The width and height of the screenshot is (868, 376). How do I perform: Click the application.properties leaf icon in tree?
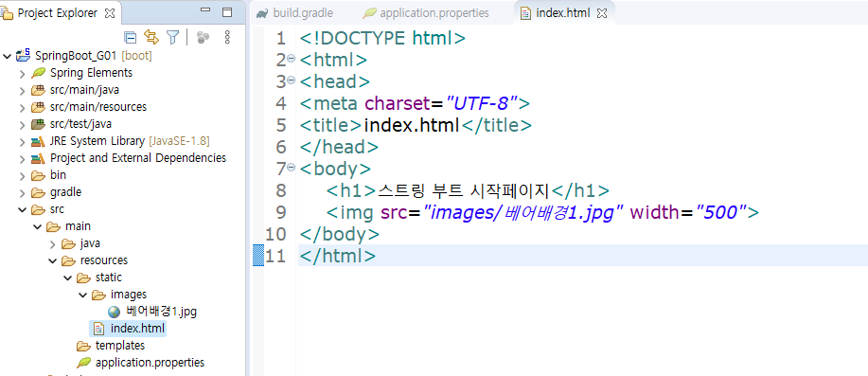coord(83,363)
